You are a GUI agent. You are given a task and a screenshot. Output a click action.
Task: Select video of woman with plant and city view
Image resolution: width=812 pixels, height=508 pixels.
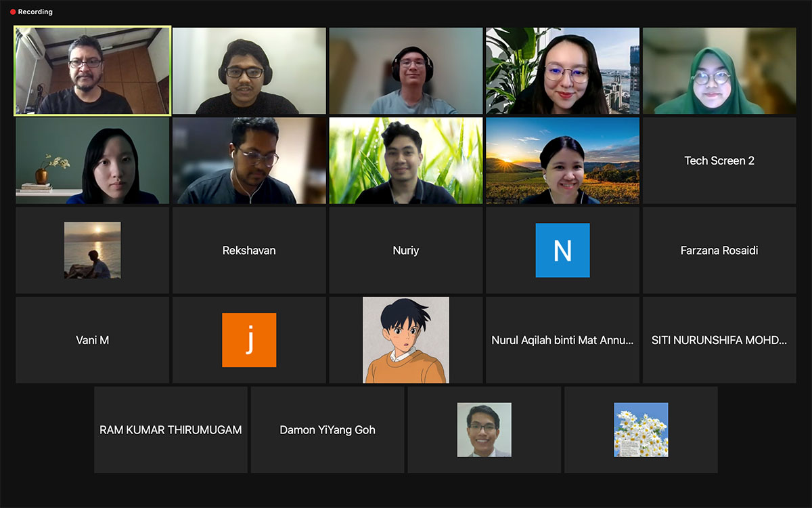[x=562, y=70]
